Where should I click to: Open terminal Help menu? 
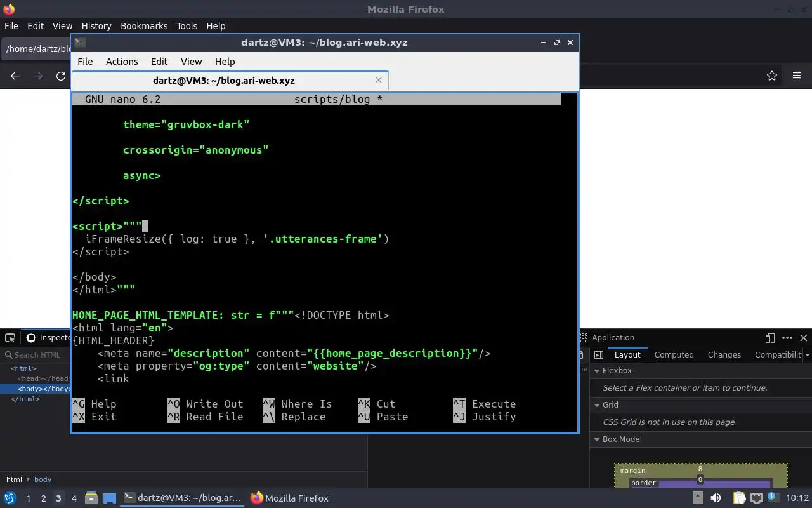(x=225, y=62)
